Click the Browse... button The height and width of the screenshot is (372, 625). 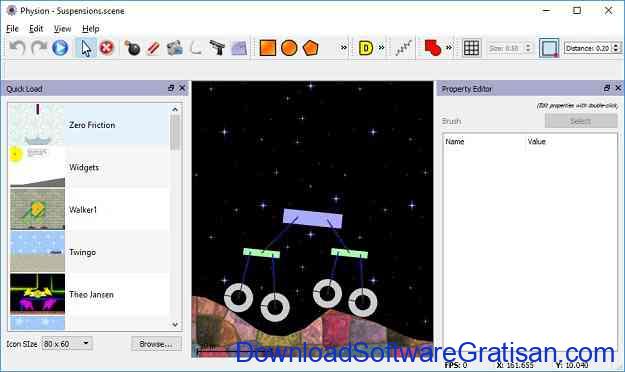click(156, 344)
